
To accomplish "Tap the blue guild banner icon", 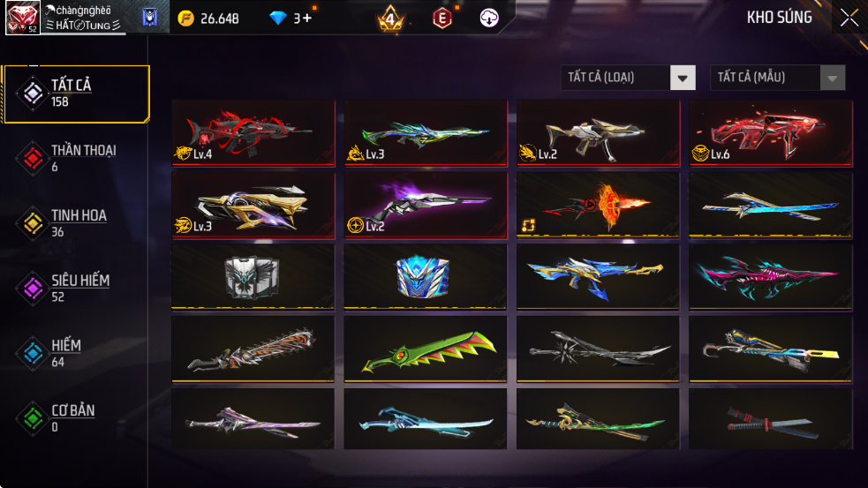I will click(x=149, y=17).
